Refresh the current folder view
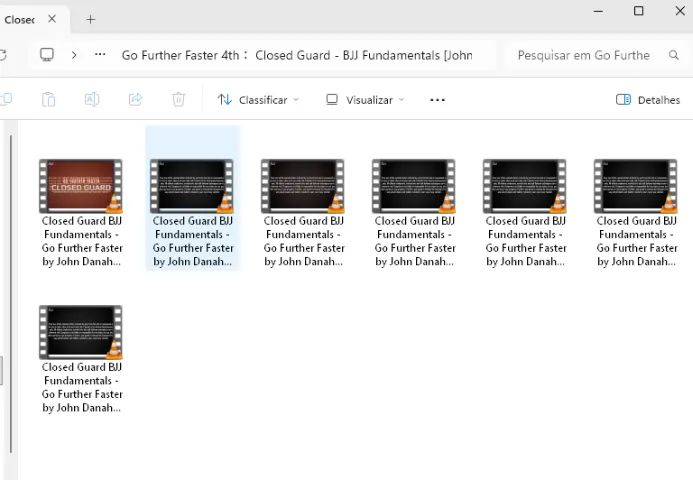Screen dimensions: 693x480 pyautogui.click(x=3, y=55)
